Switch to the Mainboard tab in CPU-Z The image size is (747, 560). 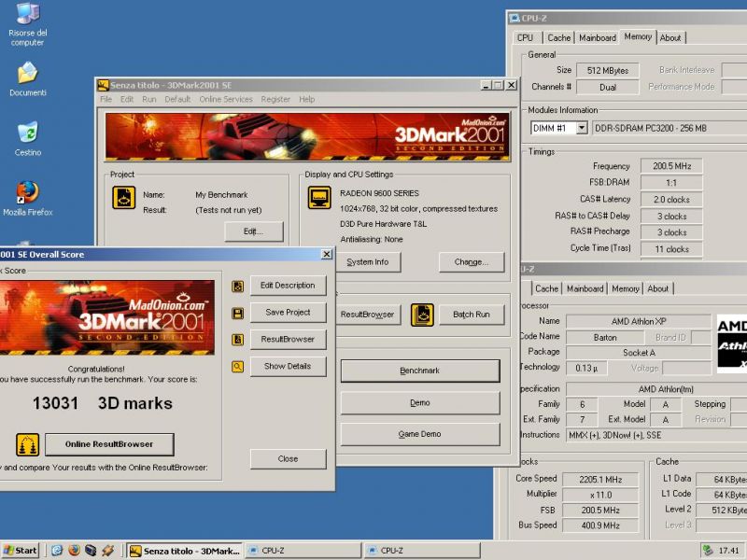coord(597,38)
